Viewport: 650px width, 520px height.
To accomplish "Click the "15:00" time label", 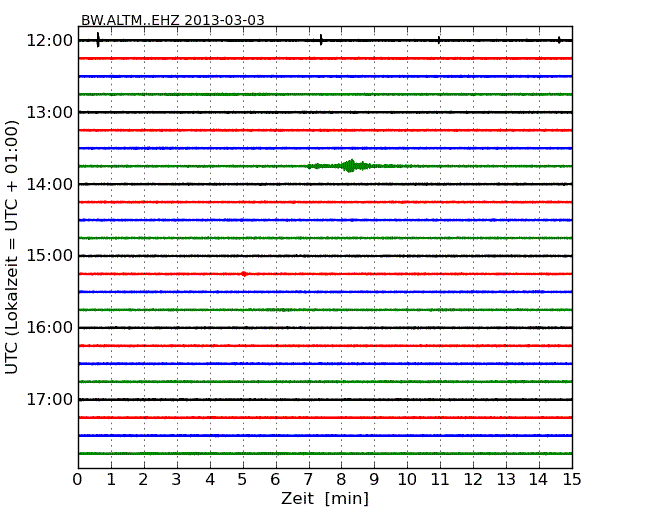I will tap(49, 256).
